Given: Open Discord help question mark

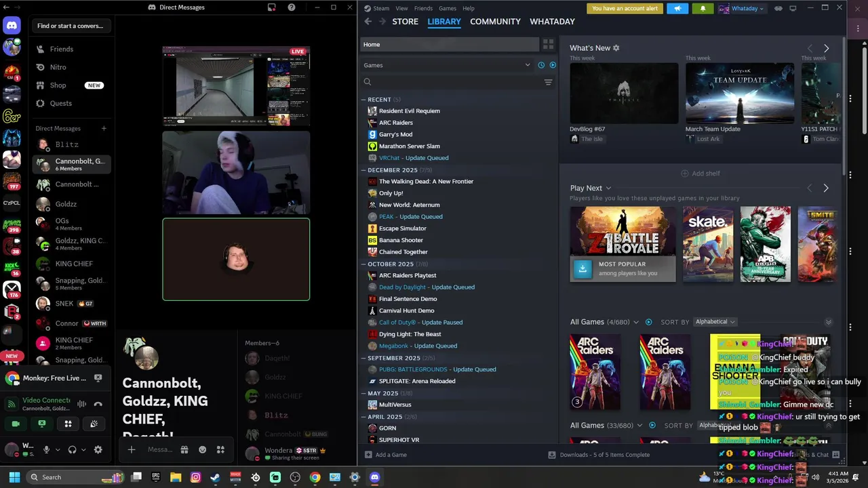Looking at the screenshot, I should [292, 7].
